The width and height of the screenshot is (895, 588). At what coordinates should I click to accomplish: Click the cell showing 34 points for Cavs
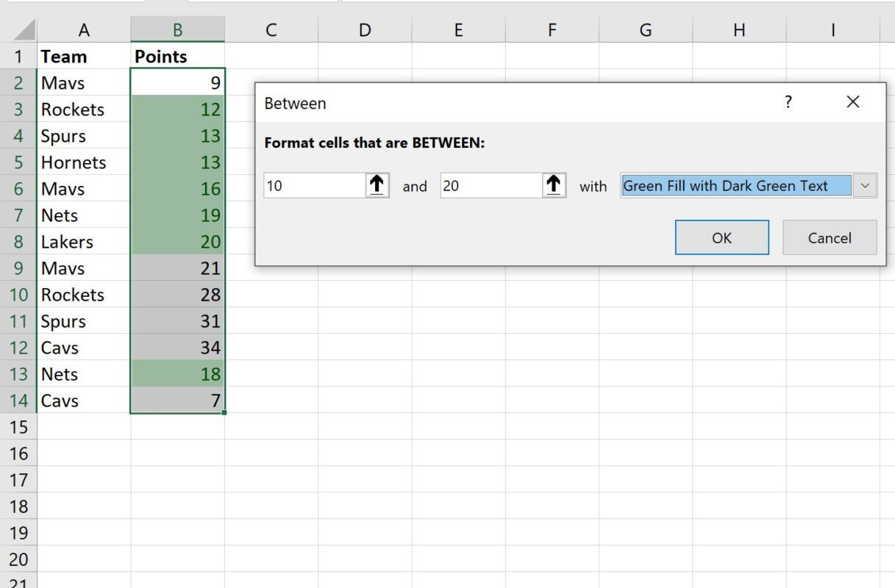click(x=177, y=348)
